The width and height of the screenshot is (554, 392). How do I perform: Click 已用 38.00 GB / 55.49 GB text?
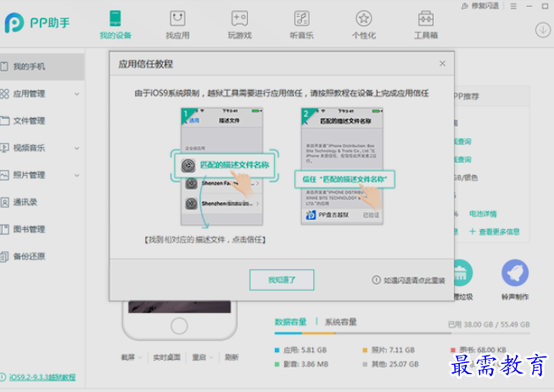(x=489, y=324)
